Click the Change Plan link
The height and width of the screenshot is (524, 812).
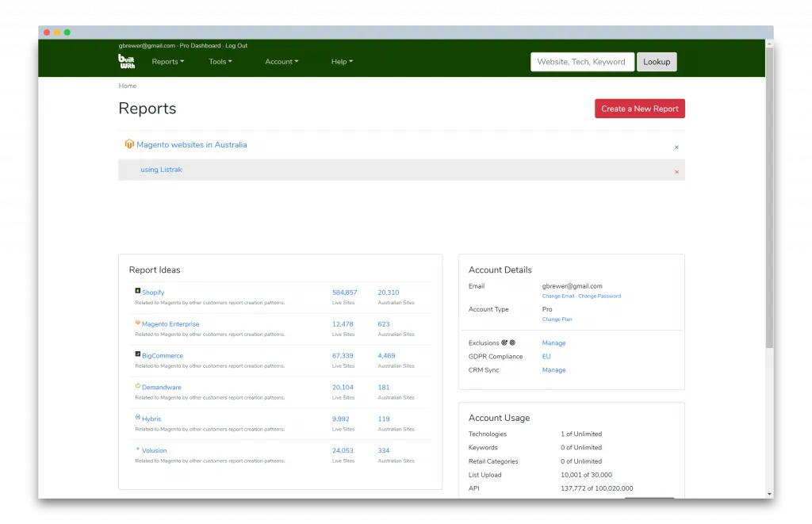[x=557, y=319]
